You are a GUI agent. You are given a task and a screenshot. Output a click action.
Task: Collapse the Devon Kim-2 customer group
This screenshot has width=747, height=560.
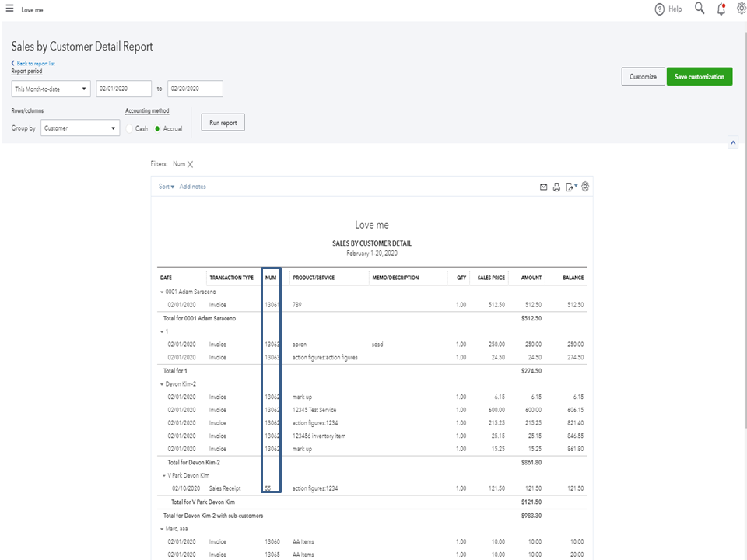click(x=161, y=384)
